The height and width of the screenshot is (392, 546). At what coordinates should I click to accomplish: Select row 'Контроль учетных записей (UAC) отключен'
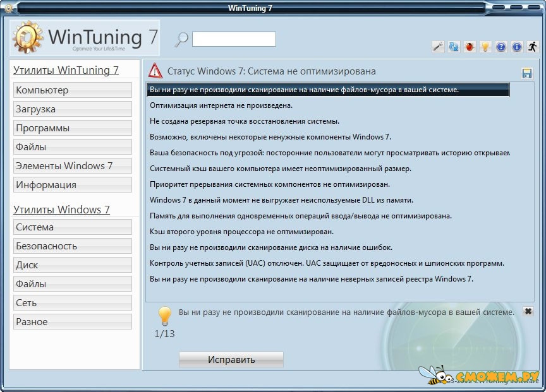point(328,263)
